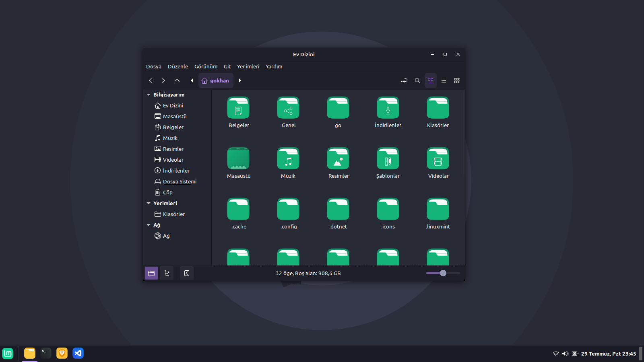The image size is (644, 362).
Task: Select the compact view icon
Action: [x=457, y=80]
